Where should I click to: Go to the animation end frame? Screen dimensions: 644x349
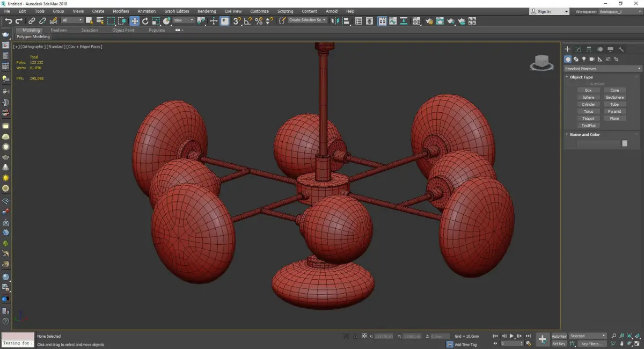(x=528, y=336)
